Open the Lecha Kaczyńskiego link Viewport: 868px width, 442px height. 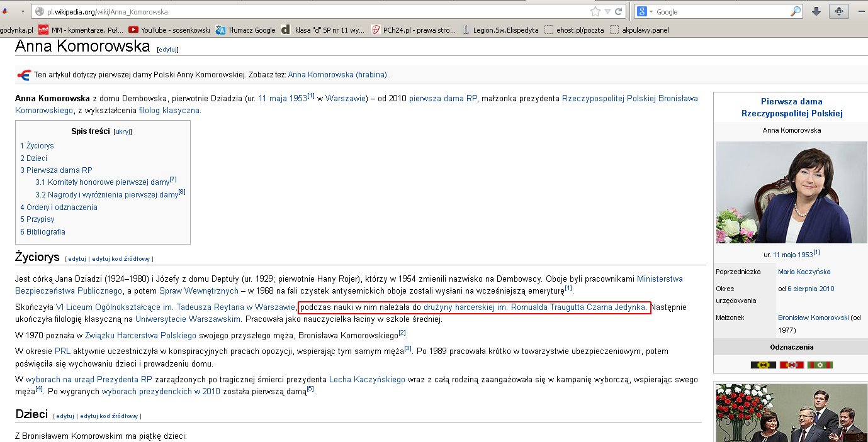368,380
